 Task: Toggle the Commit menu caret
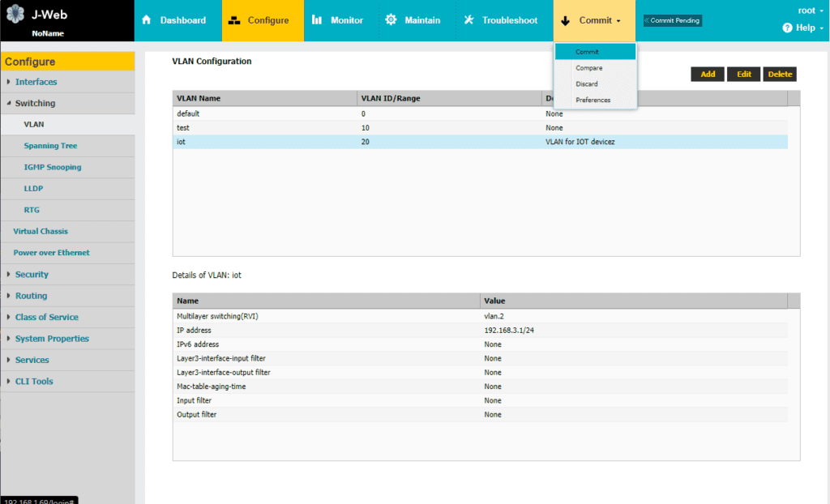click(x=618, y=21)
